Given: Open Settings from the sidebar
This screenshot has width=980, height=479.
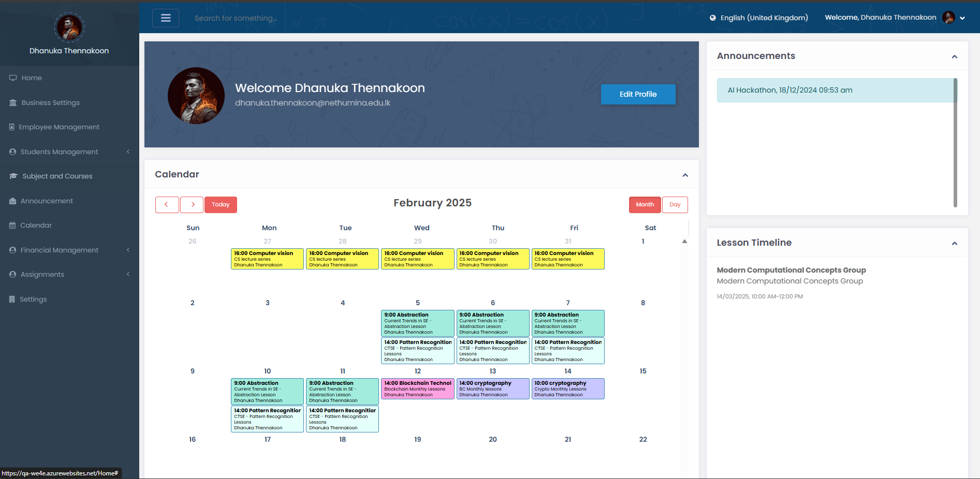Looking at the screenshot, I should [33, 300].
